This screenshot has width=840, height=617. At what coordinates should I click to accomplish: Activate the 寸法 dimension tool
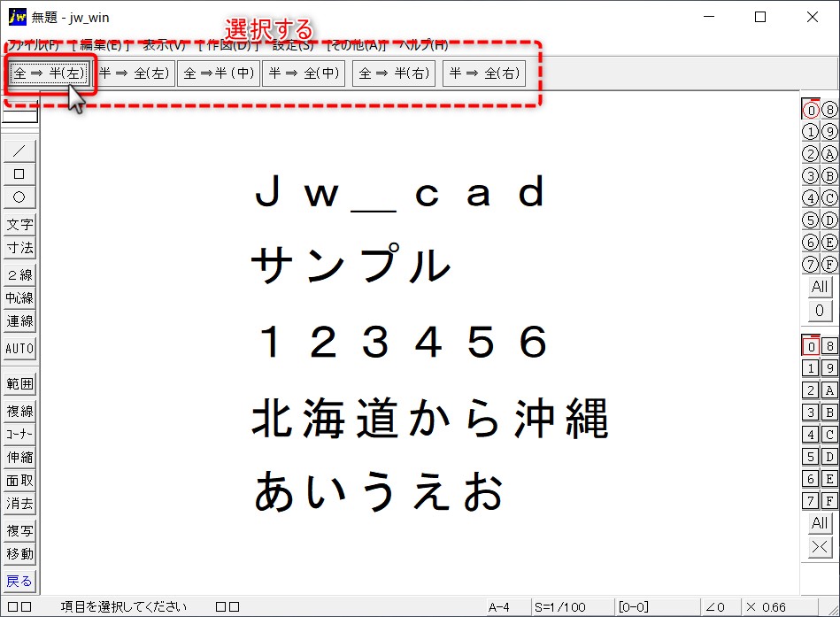point(19,248)
